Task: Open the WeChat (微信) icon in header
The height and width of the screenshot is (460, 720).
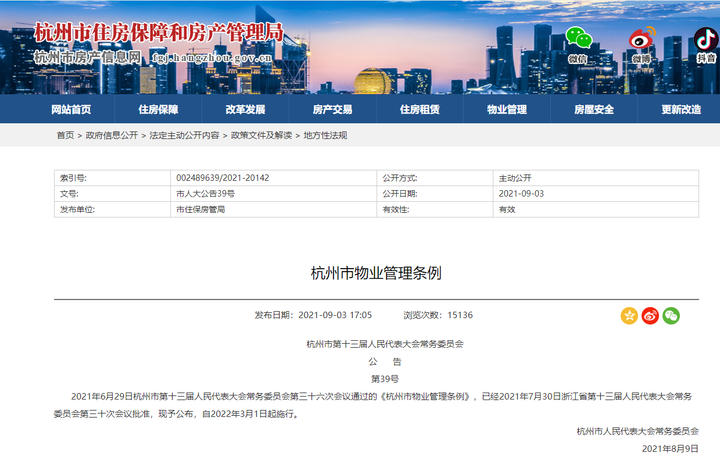Action: (x=578, y=40)
